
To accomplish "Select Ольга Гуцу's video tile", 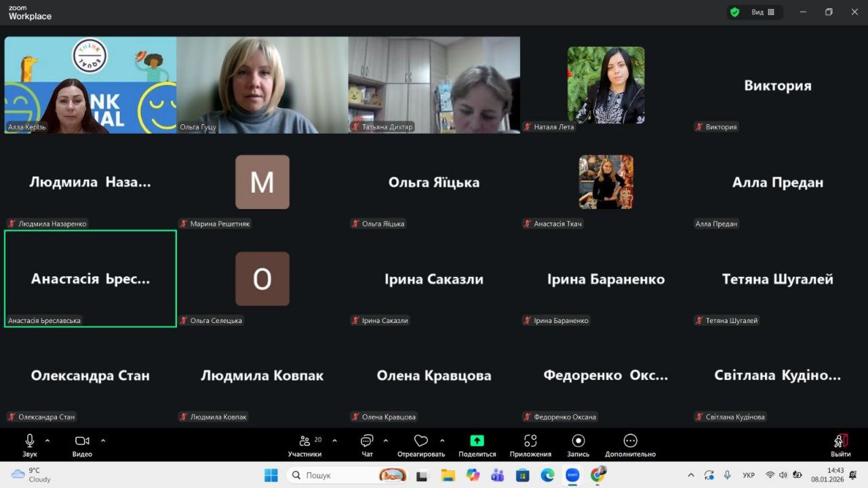I will pos(262,85).
